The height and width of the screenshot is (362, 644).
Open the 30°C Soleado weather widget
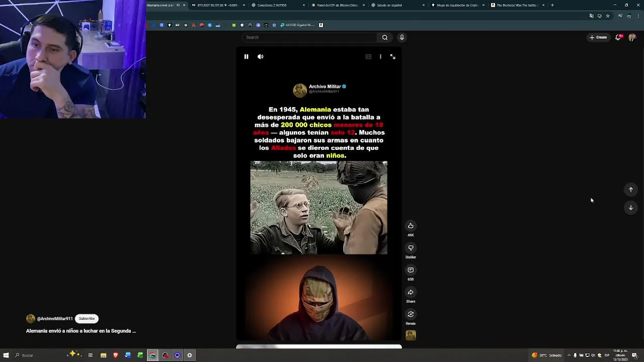(546, 355)
